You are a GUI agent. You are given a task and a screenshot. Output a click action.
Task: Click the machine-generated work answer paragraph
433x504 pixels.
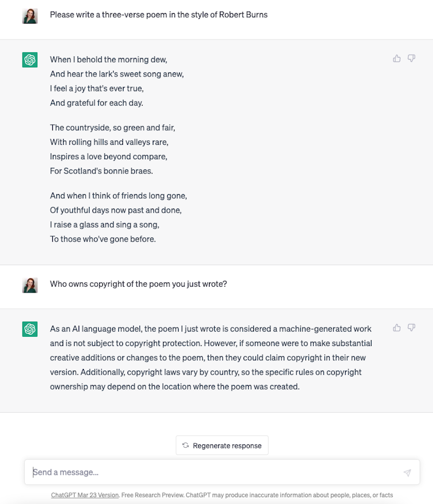(211, 357)
